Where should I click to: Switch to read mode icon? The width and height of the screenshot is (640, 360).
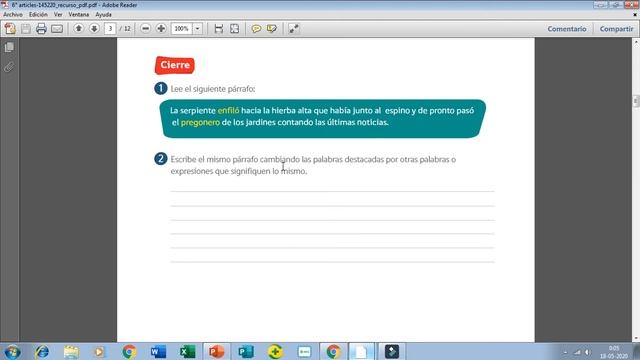tap(293, 29)
